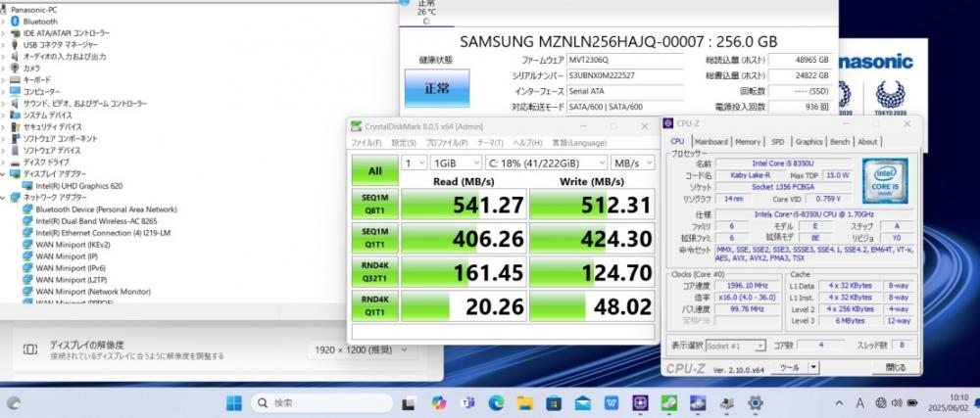Open the ファイル(F) menu in CrystalDiskMark
This screenshot has height=418, width=980.
(367, 143)
